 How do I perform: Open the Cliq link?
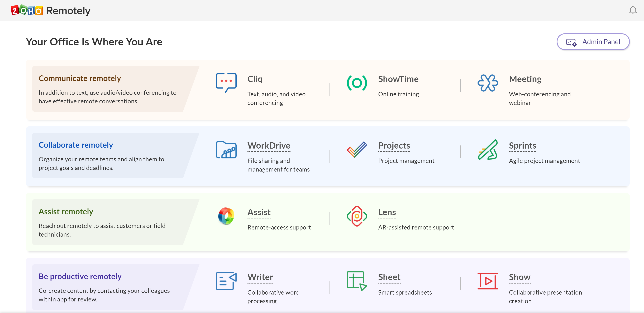coord(255,79)
